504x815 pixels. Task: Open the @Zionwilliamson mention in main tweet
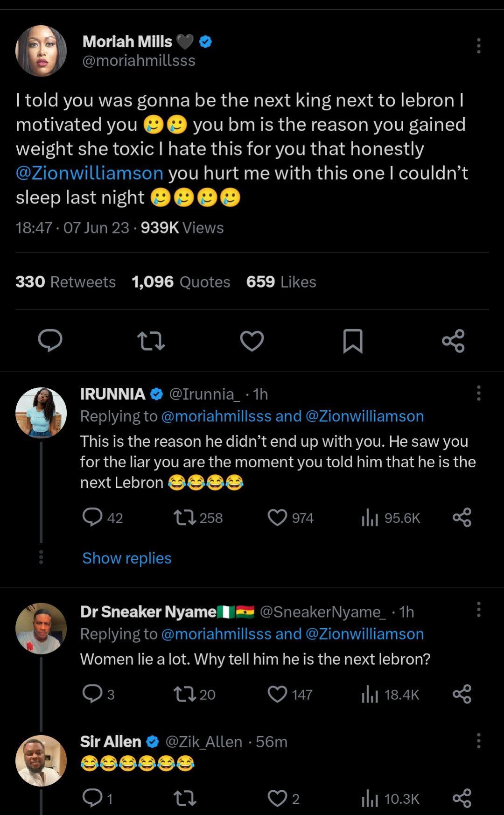point(90,173)
